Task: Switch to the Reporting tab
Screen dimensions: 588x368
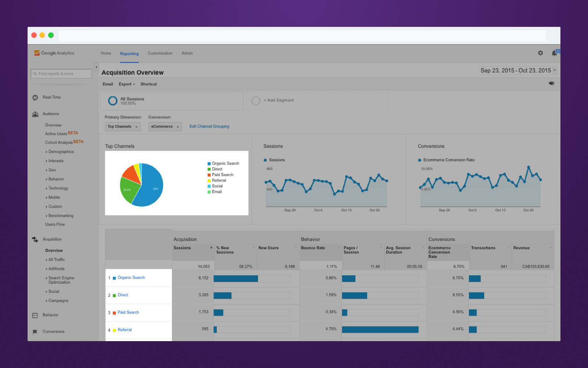Action: click(x=129, y=54)
